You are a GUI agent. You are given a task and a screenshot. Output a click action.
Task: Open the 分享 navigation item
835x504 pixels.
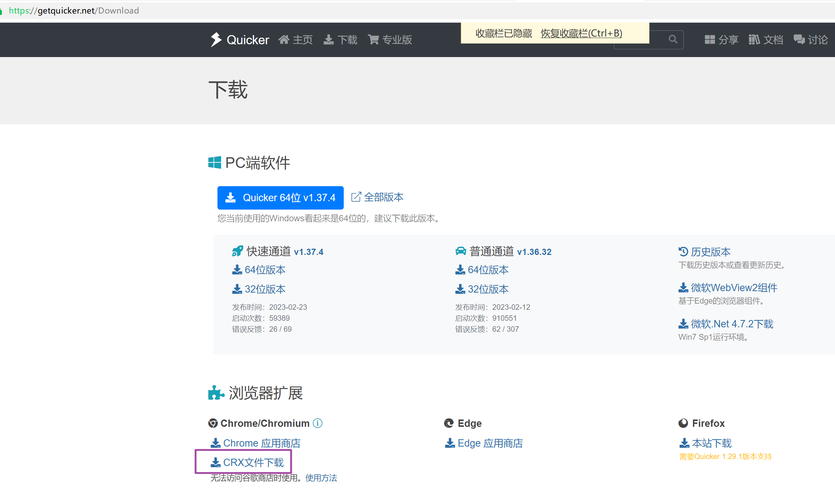(x=722, y=40)
